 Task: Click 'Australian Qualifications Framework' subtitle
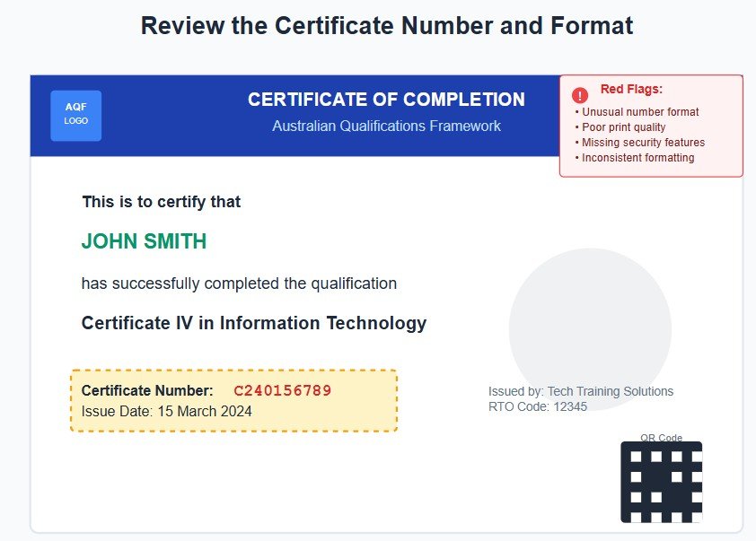click(386, 127)
